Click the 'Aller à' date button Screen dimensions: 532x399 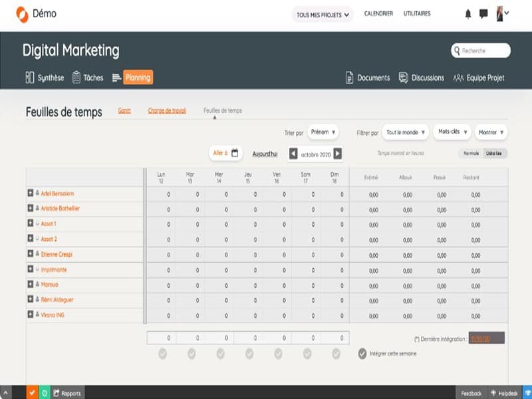click(x=225, y=153)
